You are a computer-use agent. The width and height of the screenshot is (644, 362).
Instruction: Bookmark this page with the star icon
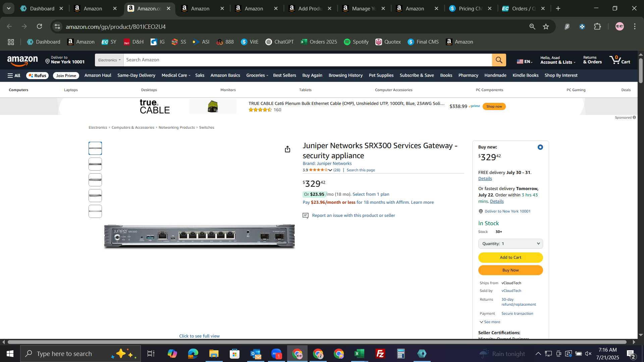(x=546, y=26)
